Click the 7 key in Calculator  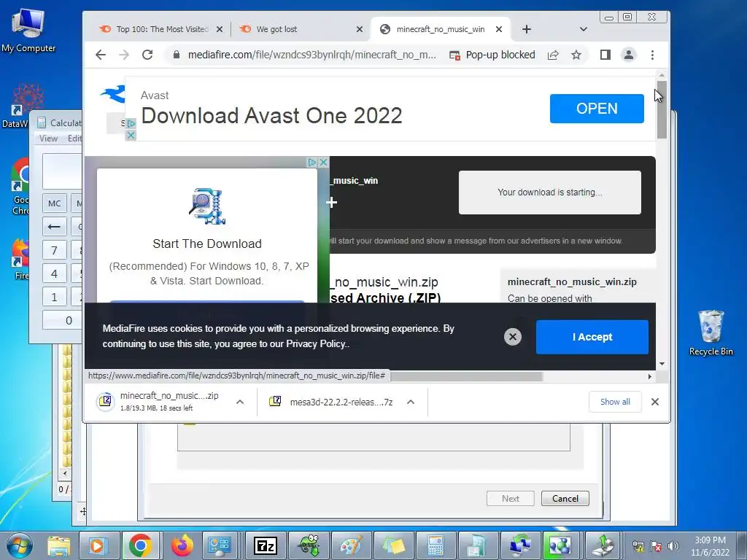pyautogui.click(x=54, y=250)
